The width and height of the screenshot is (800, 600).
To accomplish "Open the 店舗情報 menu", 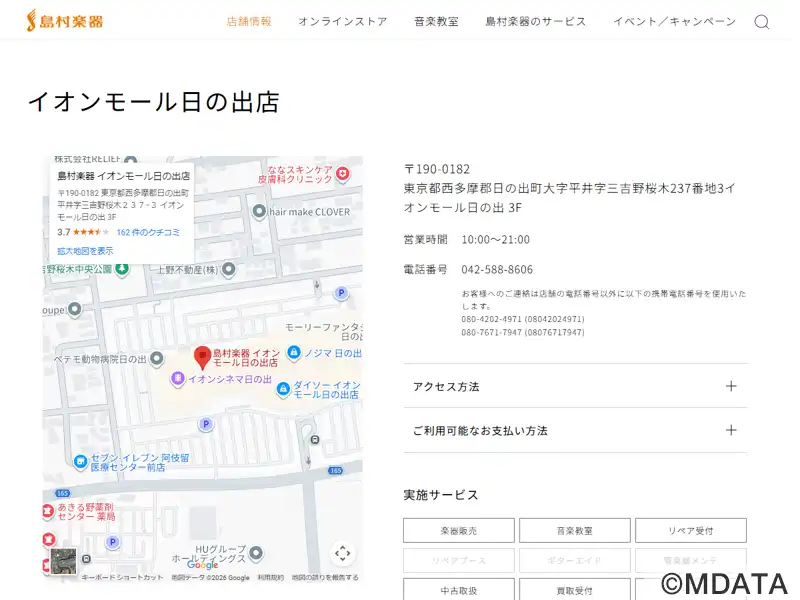I will (x=249, y=21).
